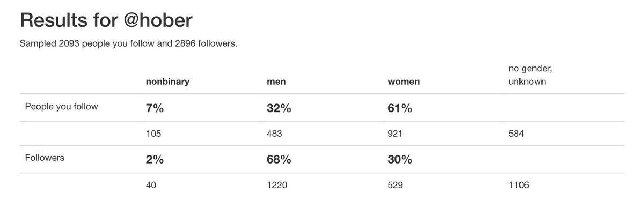Click the 'men' column header
Image resolution: width=644 pixels, height=200 pixels.
pos(275,82)
